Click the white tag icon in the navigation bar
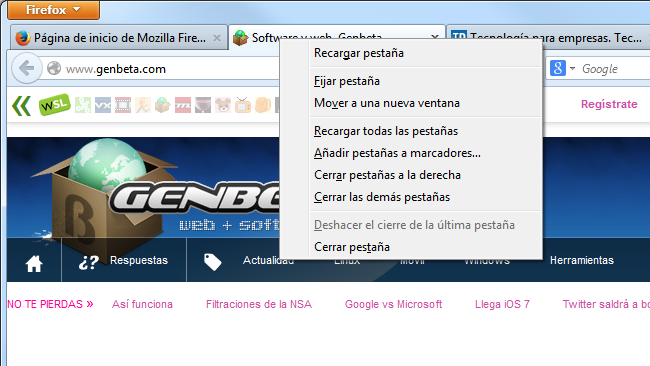Image resolution: width=650 pixels, height=366 pixels. pos(213,262)
